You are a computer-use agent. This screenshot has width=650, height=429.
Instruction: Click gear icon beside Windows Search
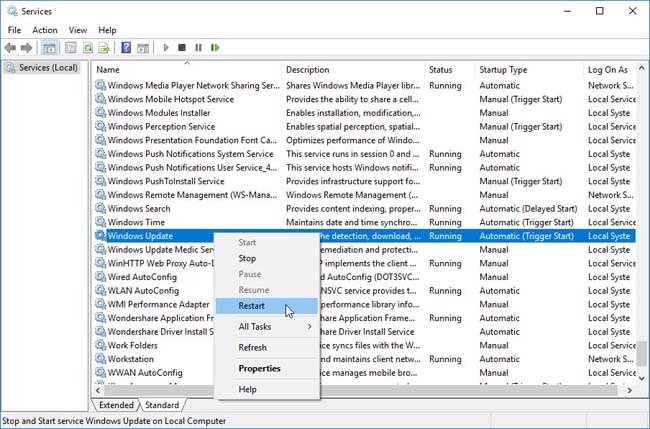[x=100, y=208]
